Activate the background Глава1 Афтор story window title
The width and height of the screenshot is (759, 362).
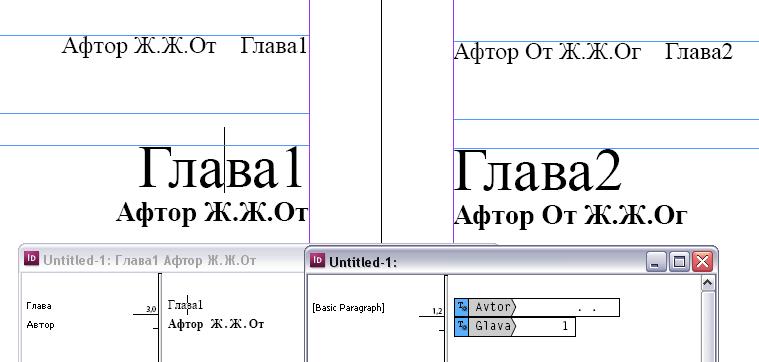pos(150,260)
